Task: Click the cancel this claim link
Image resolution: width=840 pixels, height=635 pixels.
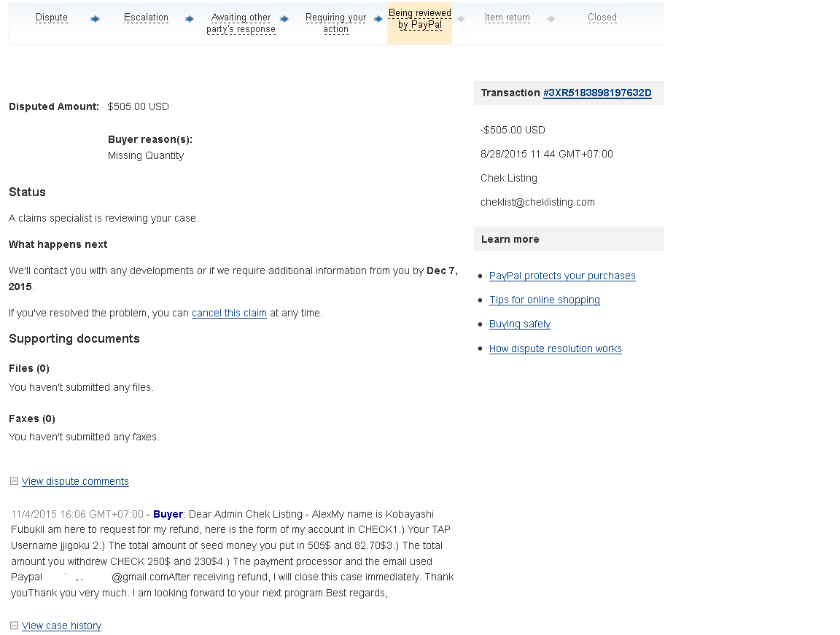Action: click(229, 313)
